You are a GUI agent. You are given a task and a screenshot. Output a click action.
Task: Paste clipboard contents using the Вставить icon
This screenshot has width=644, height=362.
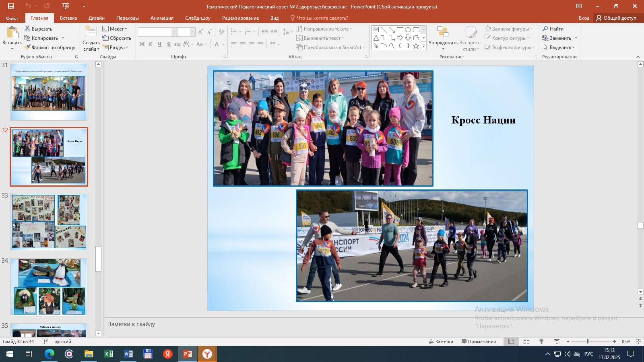point(12,32)
